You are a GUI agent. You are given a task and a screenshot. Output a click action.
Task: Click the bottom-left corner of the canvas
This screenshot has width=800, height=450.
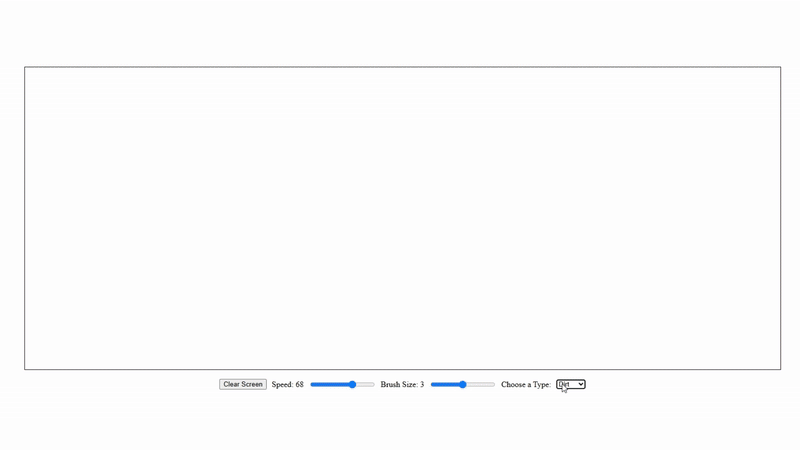tap(27, 367)
